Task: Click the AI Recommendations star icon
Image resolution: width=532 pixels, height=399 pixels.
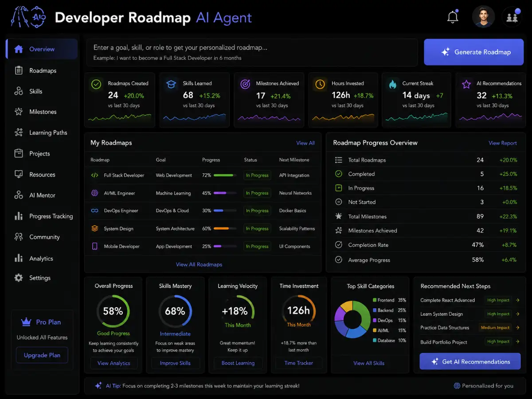Action: pyautogui.click(x=466, y=84)
